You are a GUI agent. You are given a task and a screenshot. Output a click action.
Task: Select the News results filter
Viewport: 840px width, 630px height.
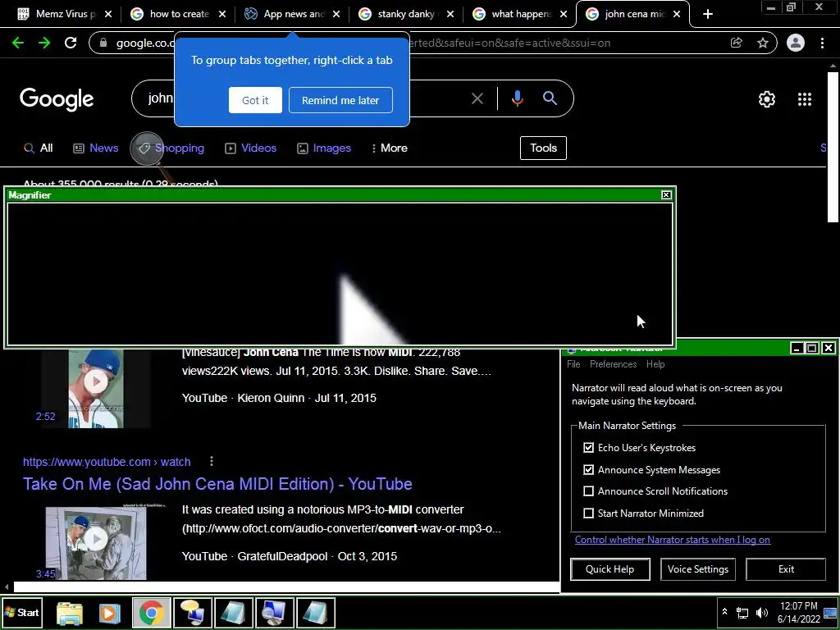click(95, 148)
